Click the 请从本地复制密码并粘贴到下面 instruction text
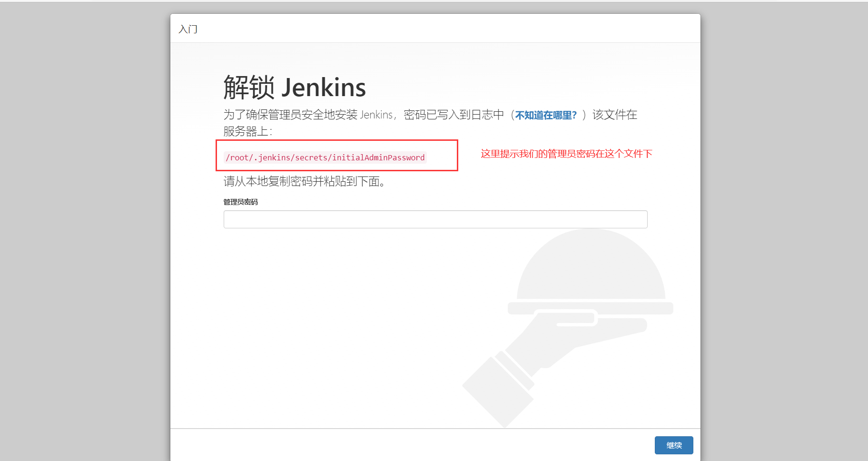Image resolution: width=868 pixels, height=461 pixels. (305, 181)
